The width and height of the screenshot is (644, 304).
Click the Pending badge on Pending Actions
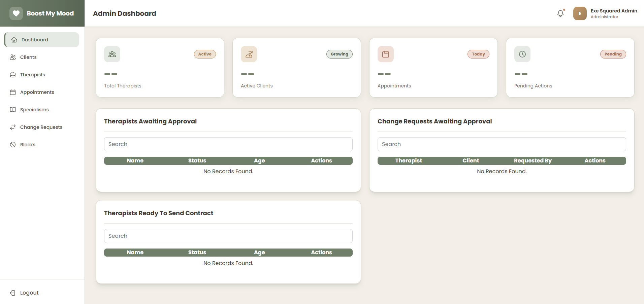pos(613,54)
